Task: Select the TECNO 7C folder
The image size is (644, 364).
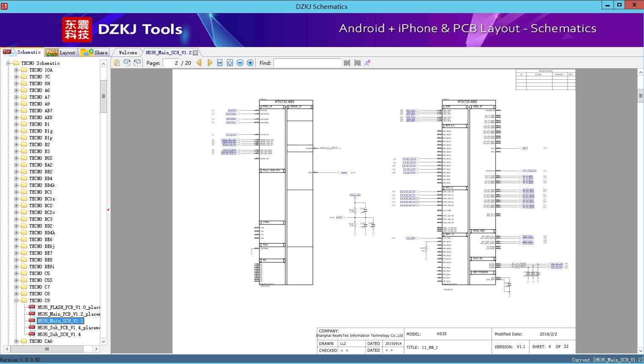Action: (x=39, y=77)
